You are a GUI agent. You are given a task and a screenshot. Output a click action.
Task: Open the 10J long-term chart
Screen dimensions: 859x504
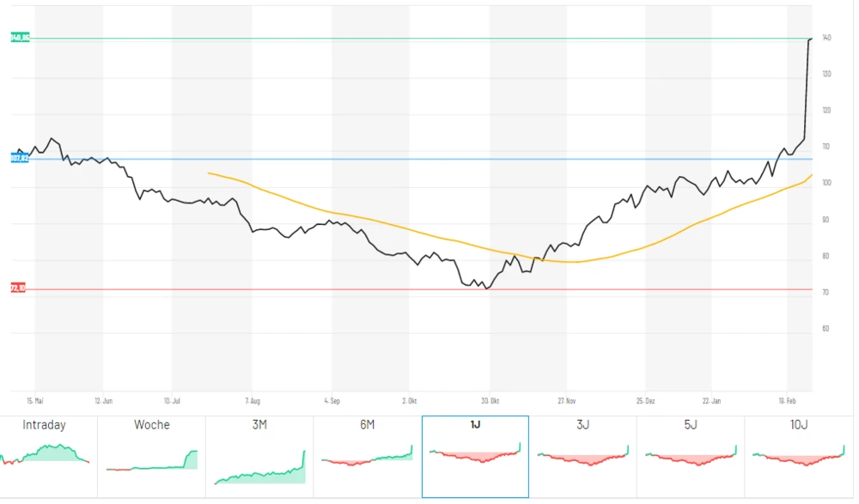click(x=799, y=424)
